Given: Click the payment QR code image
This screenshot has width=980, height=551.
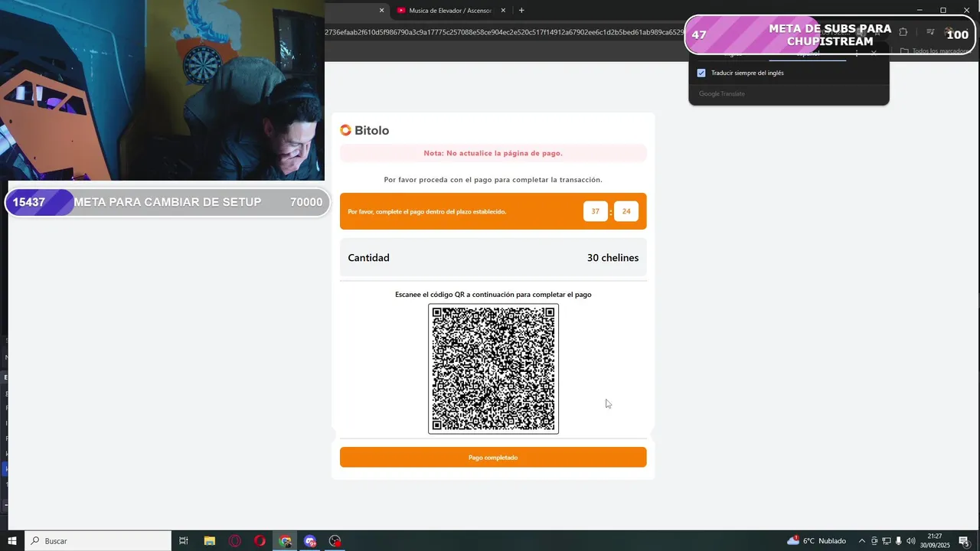Looking at the screenshot, I should (x=493, y=369).
